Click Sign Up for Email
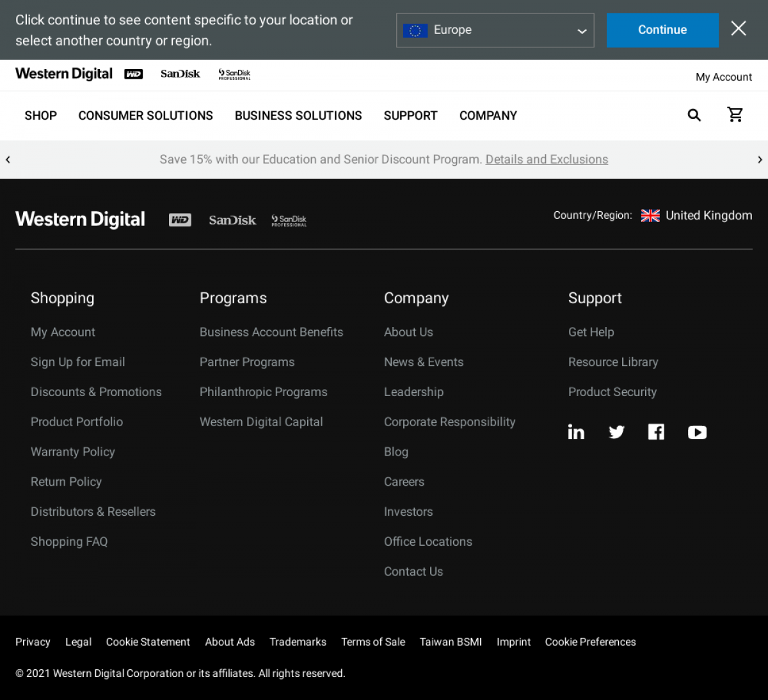 77,362
